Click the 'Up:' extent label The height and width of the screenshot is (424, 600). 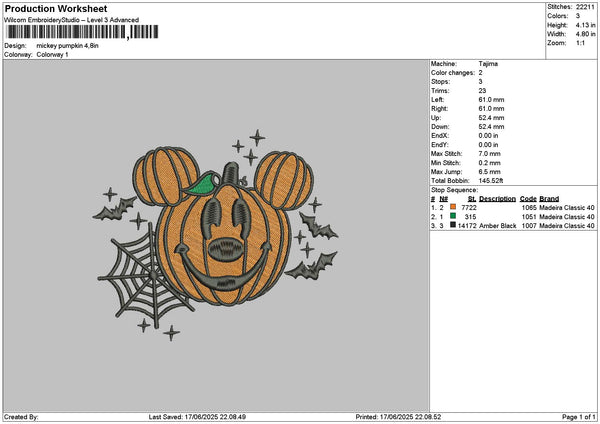436,118
